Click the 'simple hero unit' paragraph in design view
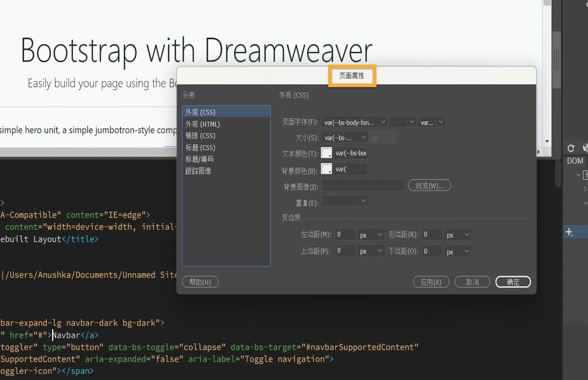 (88, 130)
